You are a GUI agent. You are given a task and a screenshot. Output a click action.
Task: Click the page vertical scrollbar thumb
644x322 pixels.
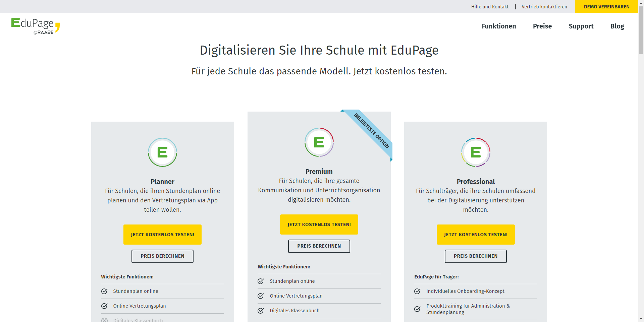point(641,29)
